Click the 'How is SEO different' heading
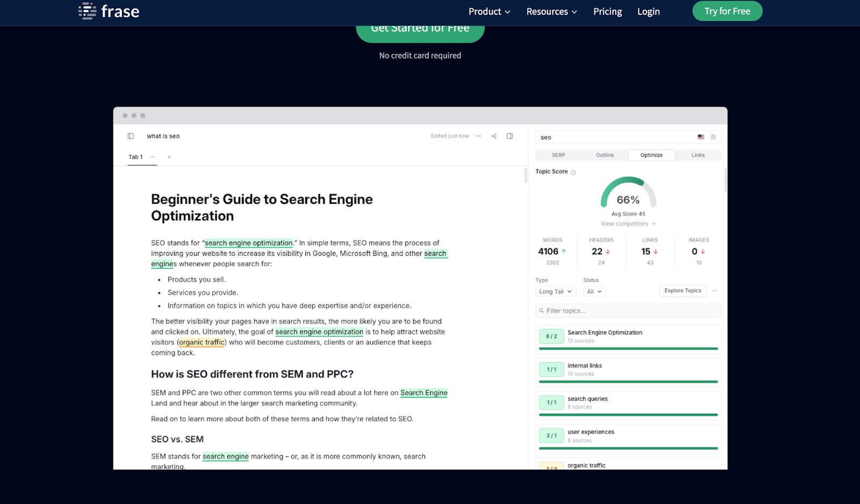 point(252,374)
